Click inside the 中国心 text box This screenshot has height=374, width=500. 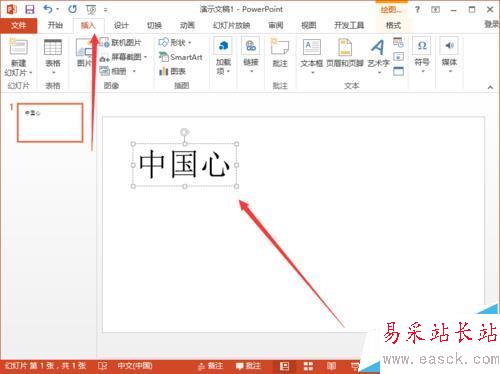point(184,164)
